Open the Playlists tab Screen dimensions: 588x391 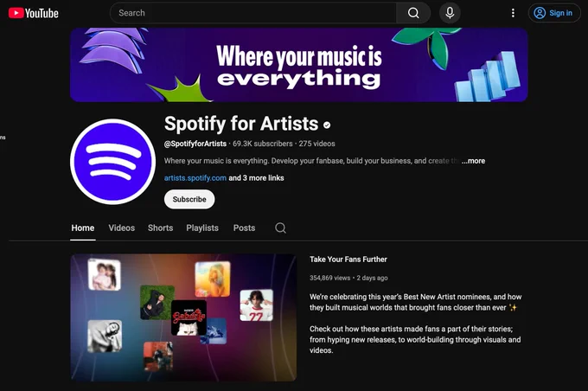[x=202, y=228]
